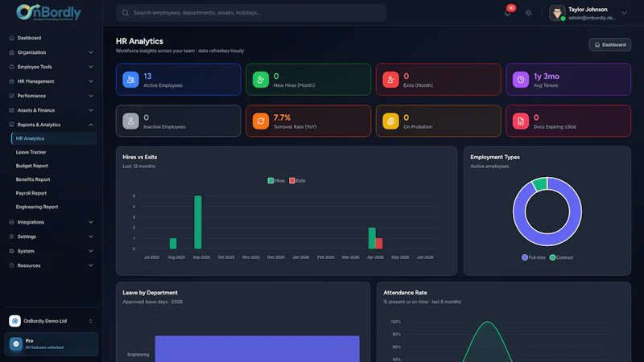Click the 1y 3mo tenure value
The image size is (644, 362).
tap(547, 76)
